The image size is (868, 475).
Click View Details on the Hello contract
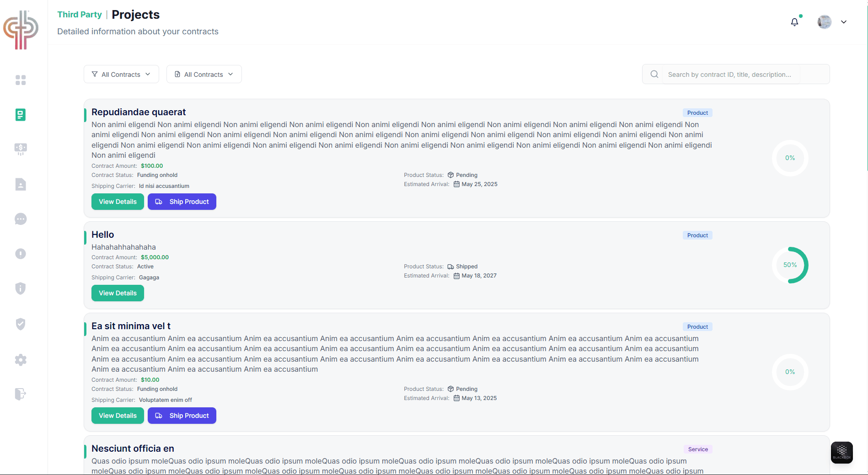[x=118, y=293]
